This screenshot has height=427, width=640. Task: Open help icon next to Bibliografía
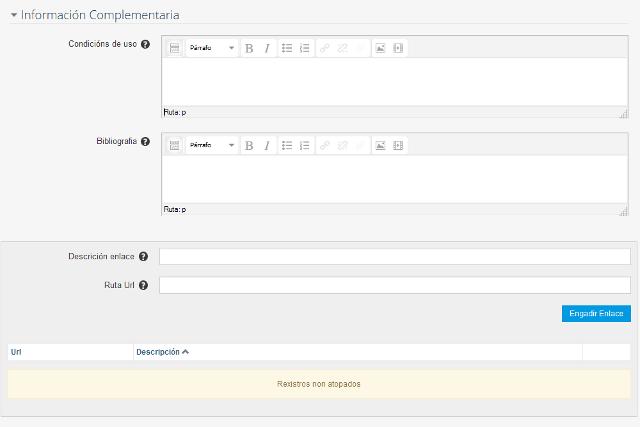click(146, 141)
